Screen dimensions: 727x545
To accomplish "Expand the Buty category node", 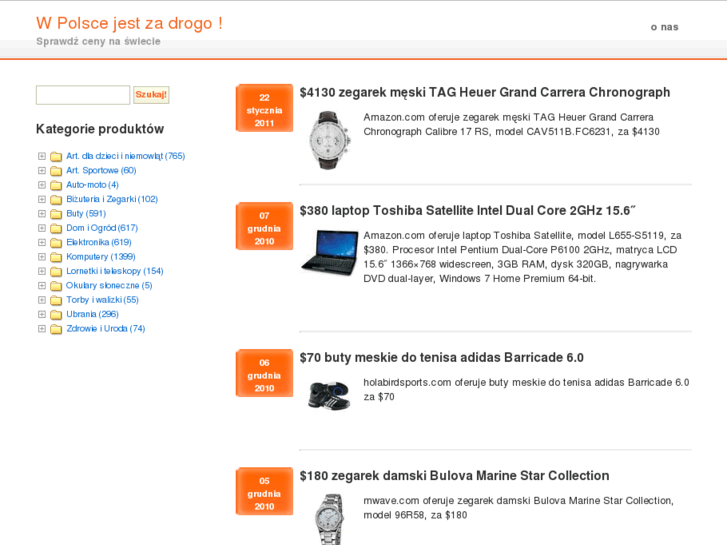I will click(42, 213).
